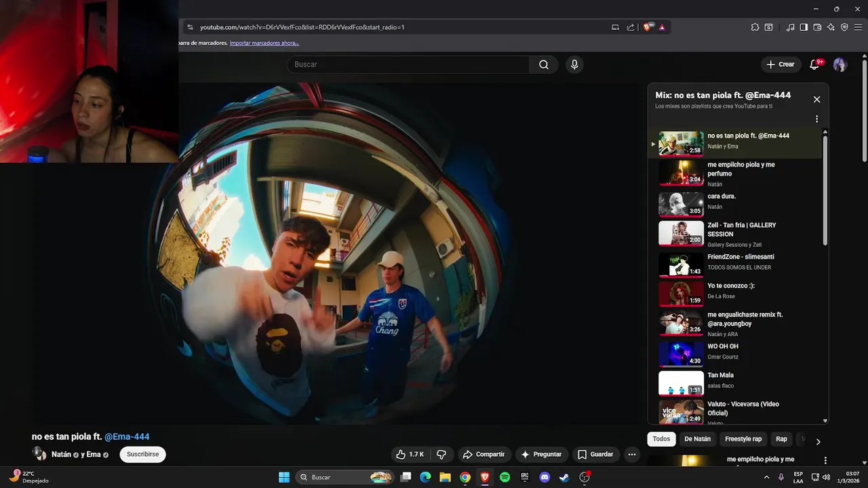Play 'Yo te conozco :):' from playlist

pyautogui.click(x=734, y=292)
